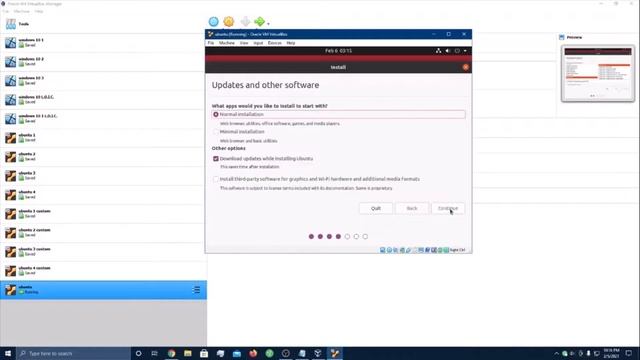Click the 'Right Ctrl' host key indicator in the VM status bar
The width and height of the screenshot is (640, 360).
457,250
